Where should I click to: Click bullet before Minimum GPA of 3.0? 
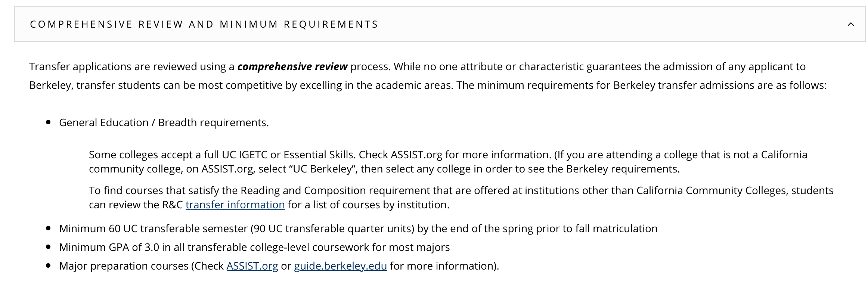48,247
